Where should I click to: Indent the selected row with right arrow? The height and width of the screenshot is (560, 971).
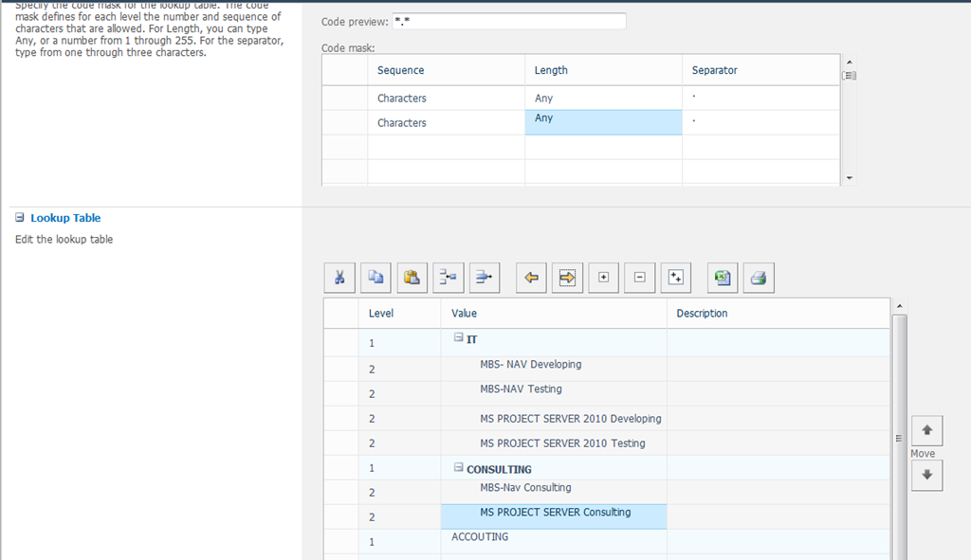(x=568, y=278)
